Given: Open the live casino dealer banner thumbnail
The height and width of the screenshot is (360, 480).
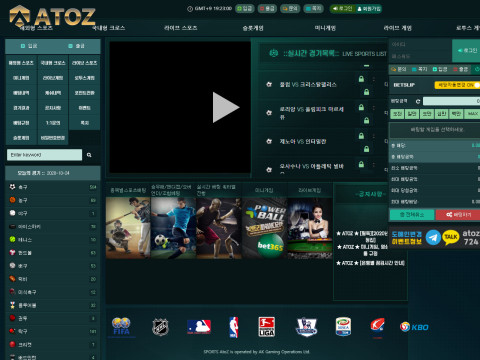Looking at the screenshot, I should (310, 228).
